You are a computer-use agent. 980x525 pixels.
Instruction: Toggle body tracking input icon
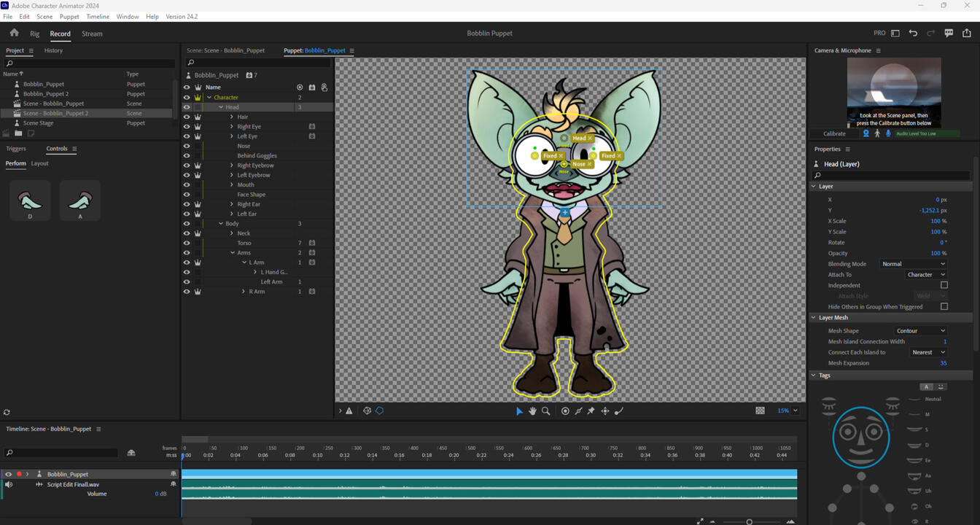(x=877, y=133)
